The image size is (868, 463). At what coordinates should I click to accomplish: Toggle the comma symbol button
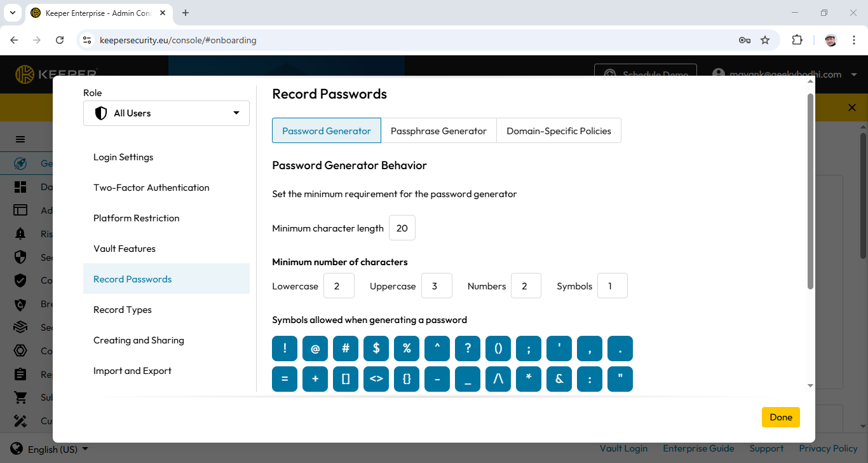pyautogui.click(x=590, y=349)
